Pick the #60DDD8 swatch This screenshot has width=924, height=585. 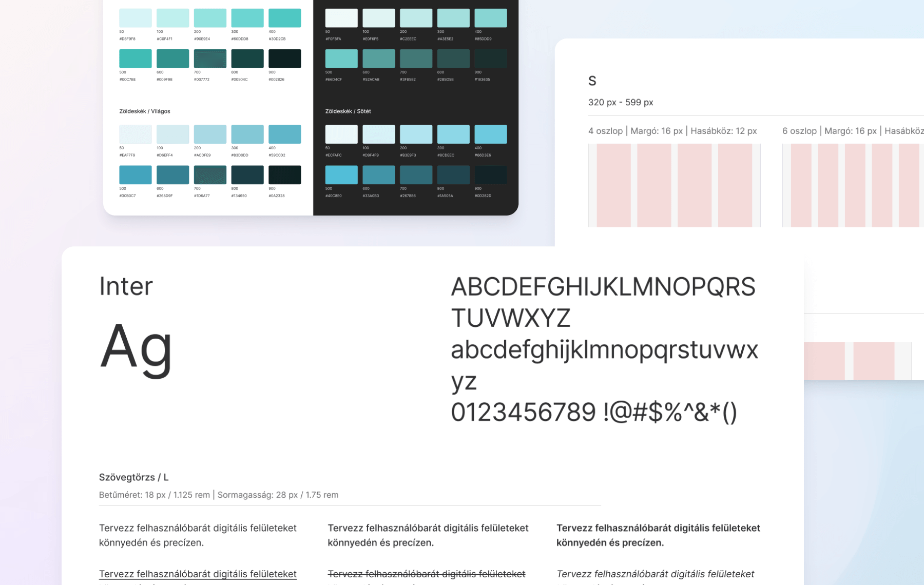[247, 18]
